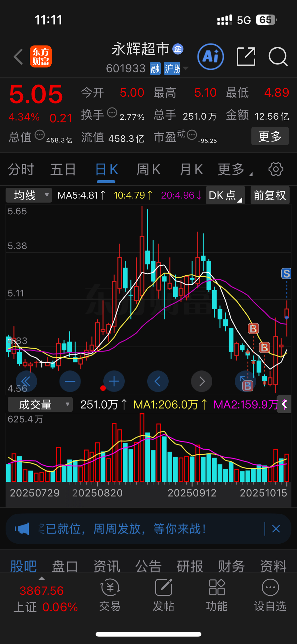
Task: Open the 发帖 post button
Action: coord(163,596)
